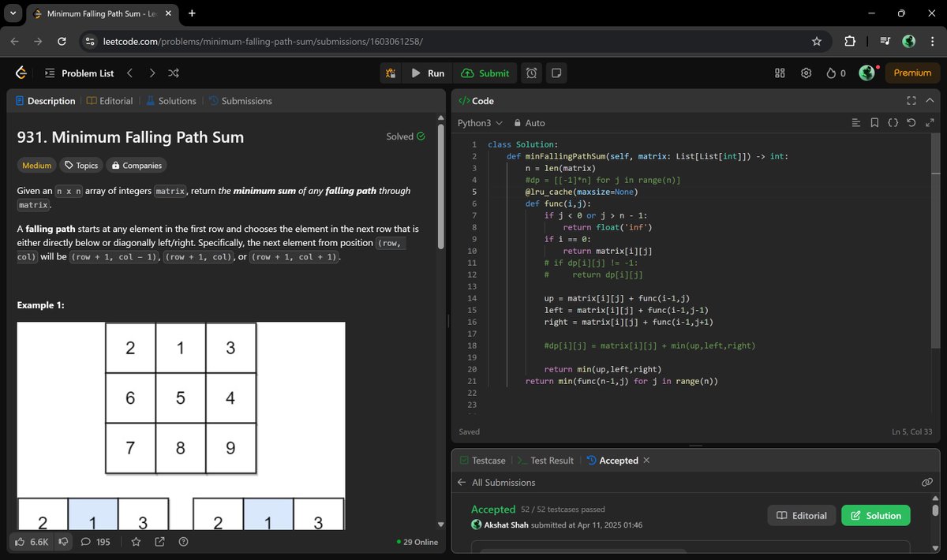The height and width of the screenshot is (560, 947).
Task: Start the timer alarm clock icon
Action: (x=532, y=73)
